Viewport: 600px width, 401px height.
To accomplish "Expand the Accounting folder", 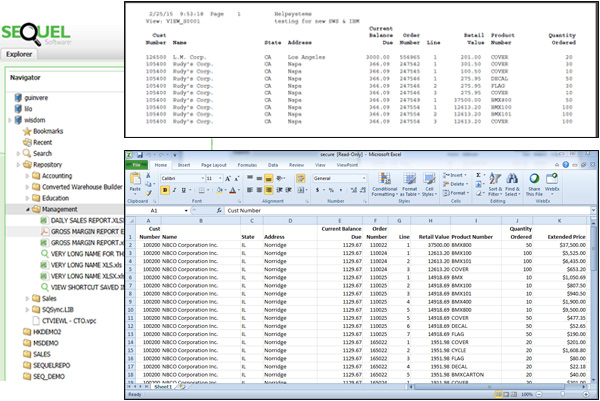I will (x=27, y=176).
